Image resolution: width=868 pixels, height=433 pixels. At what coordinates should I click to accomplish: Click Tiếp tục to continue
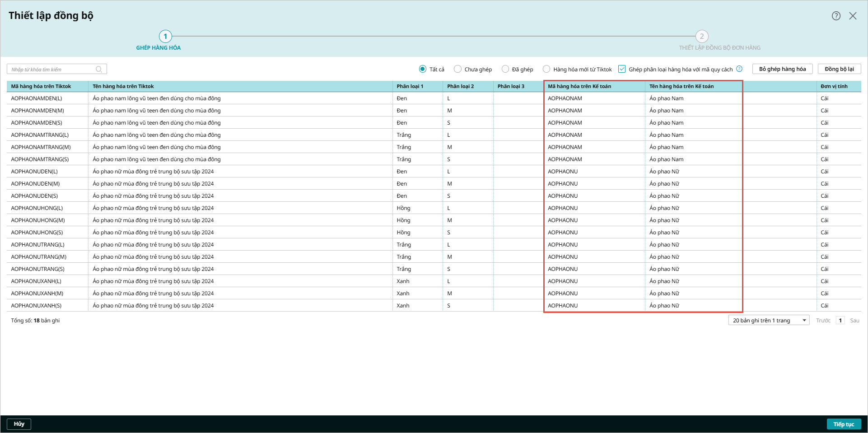click(844, 424)
